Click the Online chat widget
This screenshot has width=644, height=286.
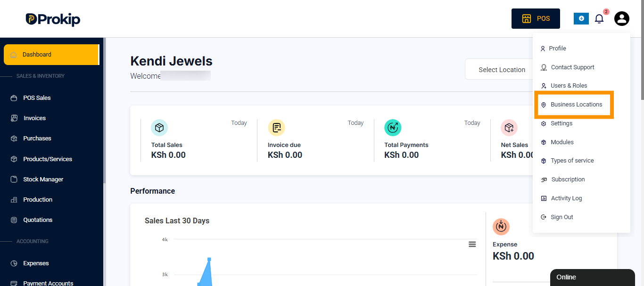(x=592, y=278)
